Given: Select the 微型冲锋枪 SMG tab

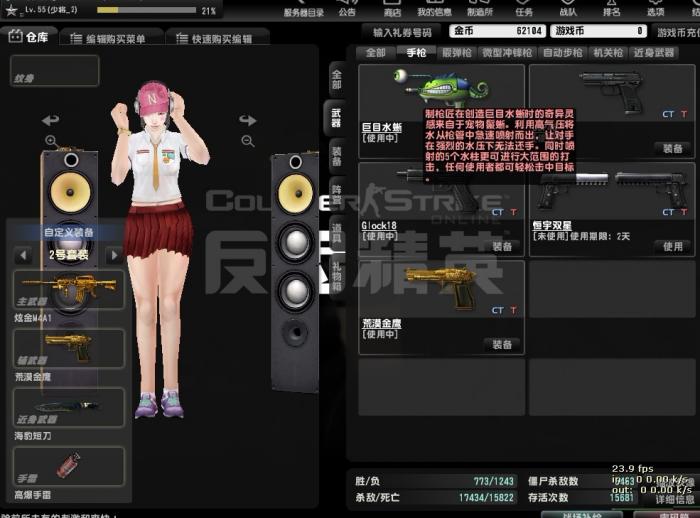Looking at the screenshot, I should coord(507,53).
